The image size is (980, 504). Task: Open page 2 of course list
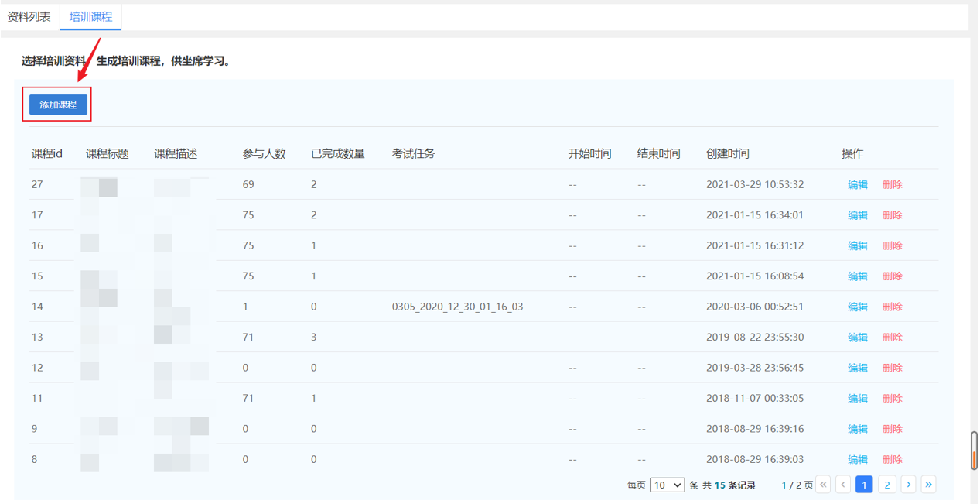pos(886,485)
